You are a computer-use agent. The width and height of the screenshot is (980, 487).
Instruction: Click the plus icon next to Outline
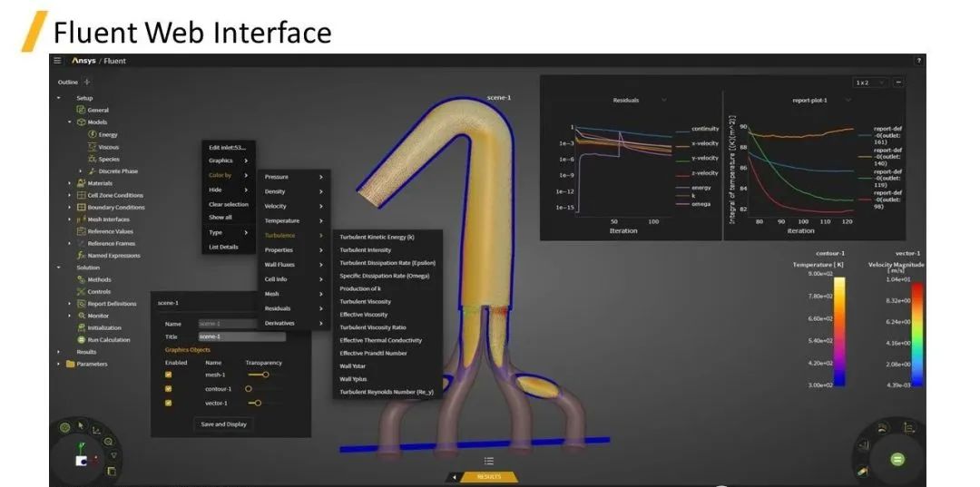click(x=87, y=82)
